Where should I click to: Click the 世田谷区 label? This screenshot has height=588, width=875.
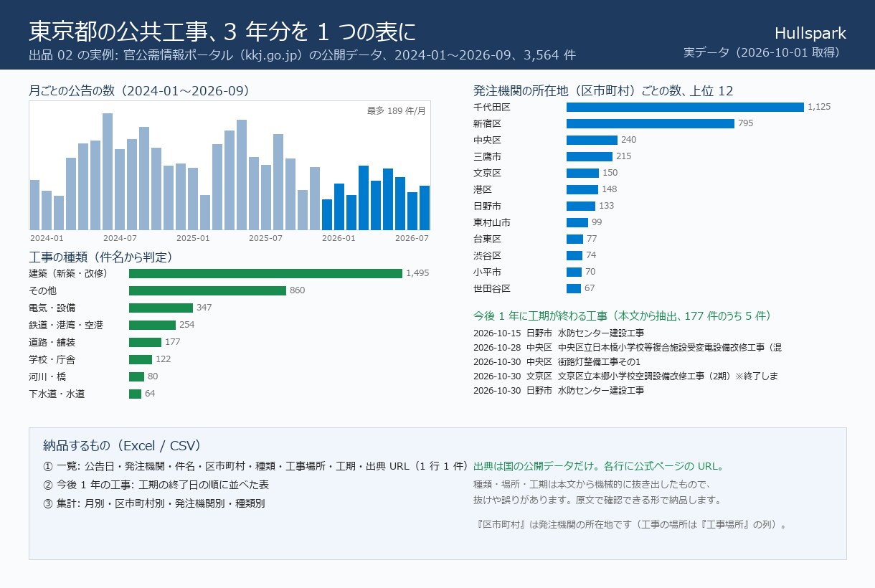coord(492,288)
